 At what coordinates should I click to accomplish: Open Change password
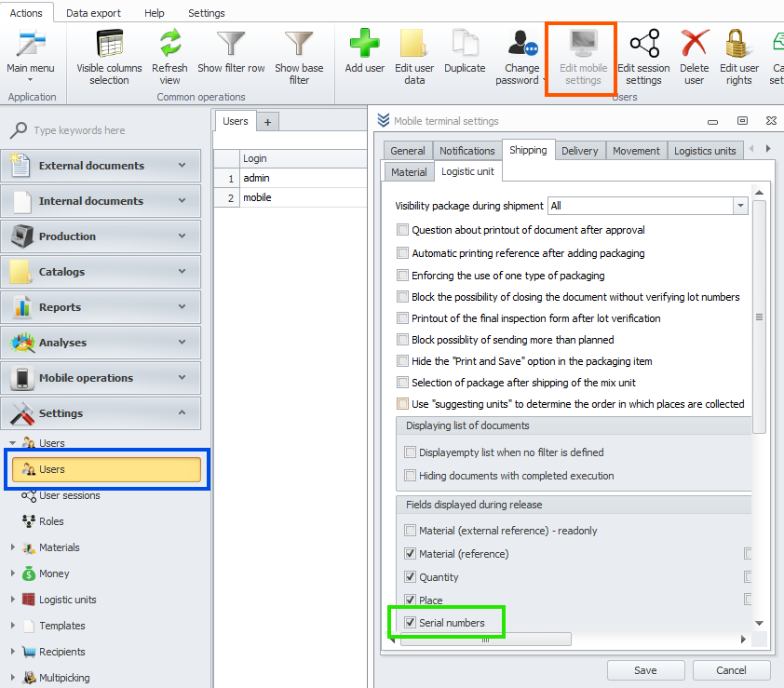521,56
